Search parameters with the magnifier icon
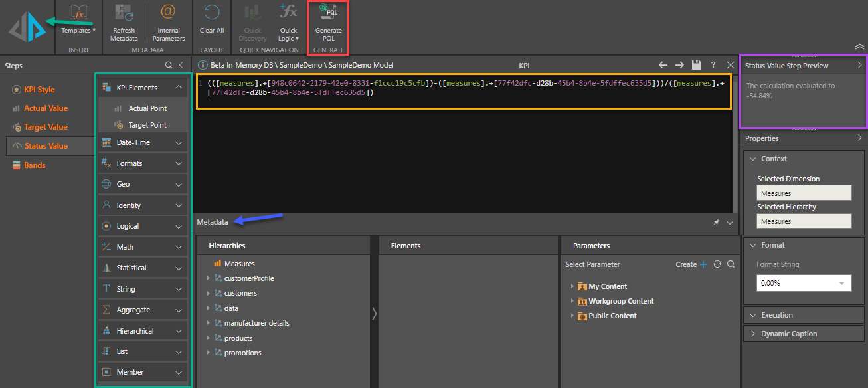This screenshot has width=868, height=388. pos(731,264)
